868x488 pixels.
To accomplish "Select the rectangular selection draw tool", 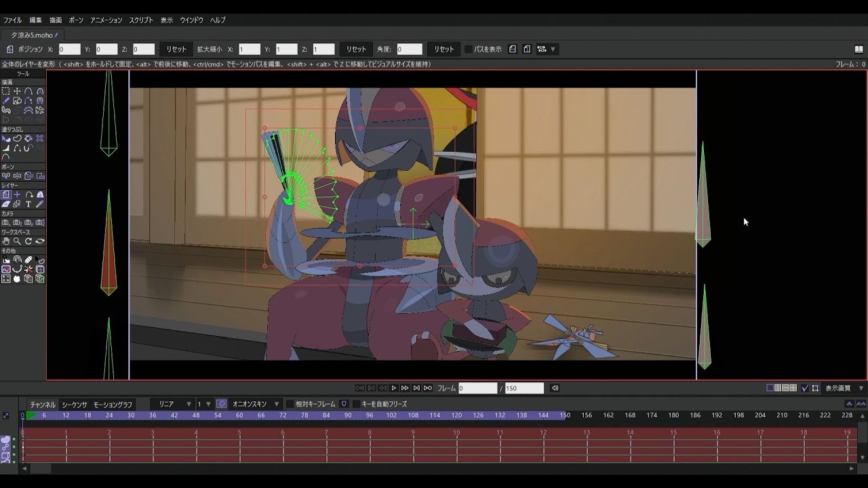I will pos(5,91).
